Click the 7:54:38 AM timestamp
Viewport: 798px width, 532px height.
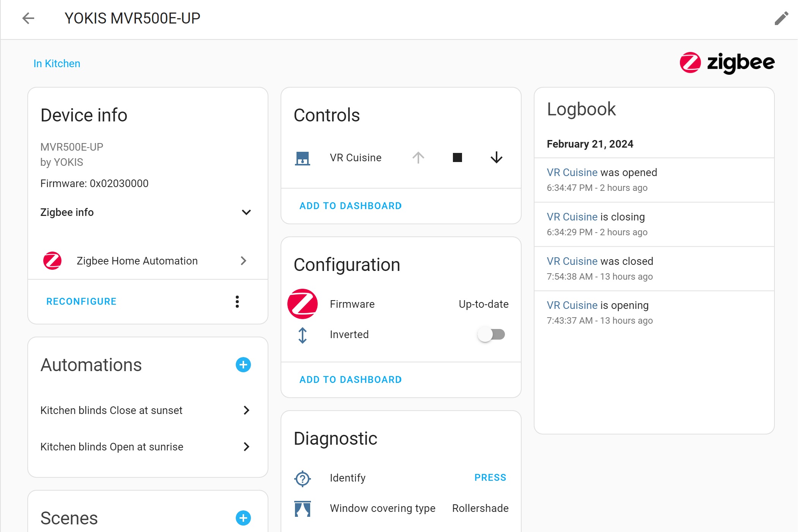pyautogui.click(x=569, y=277)
